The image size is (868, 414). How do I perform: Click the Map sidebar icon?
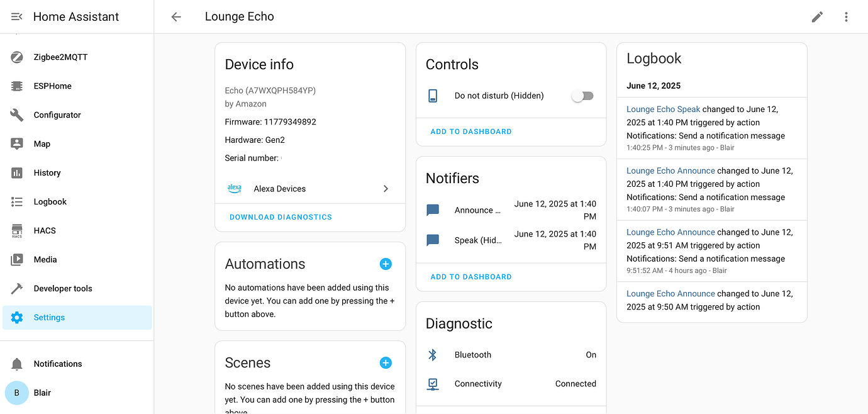[16, 143]
